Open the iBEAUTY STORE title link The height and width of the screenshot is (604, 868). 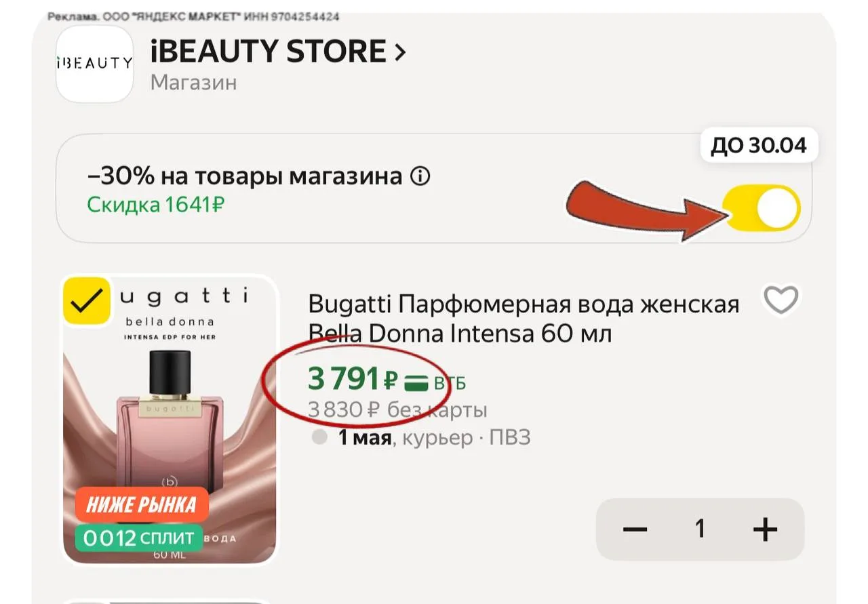268,52
